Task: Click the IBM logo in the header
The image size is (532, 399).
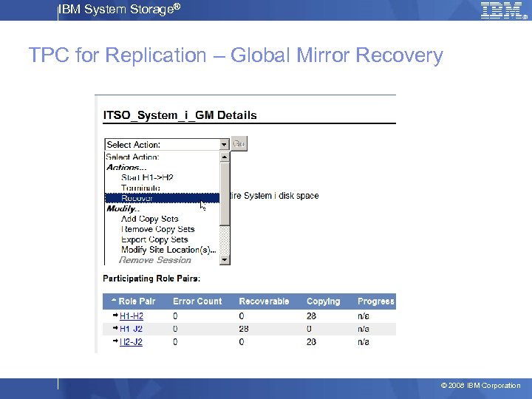Action: click(x=504, y=10)
